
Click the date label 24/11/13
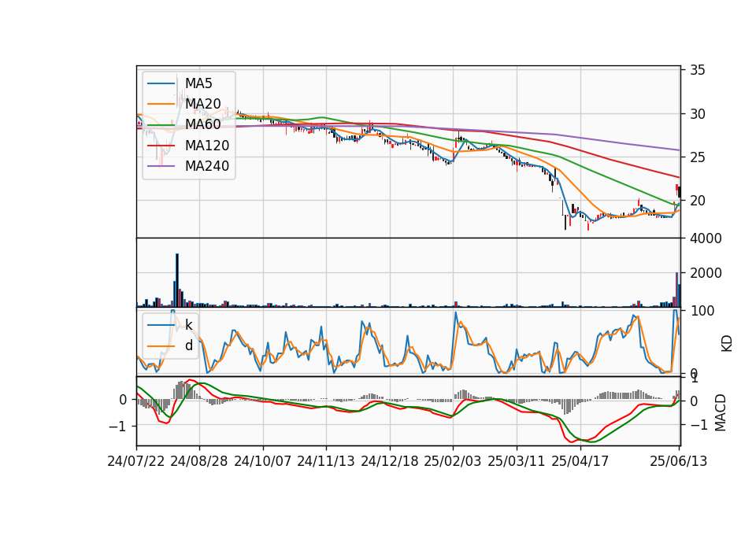point(326,461)
